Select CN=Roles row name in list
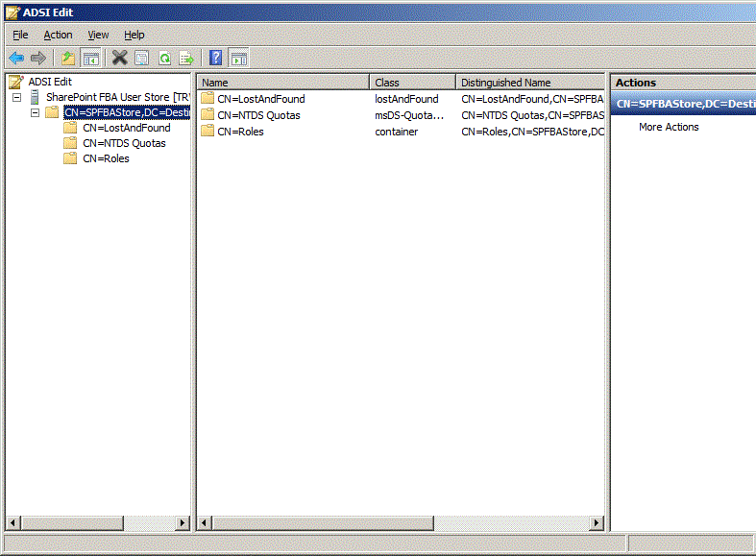The width and height of the screenshot is (756, 556). (240, 132)
